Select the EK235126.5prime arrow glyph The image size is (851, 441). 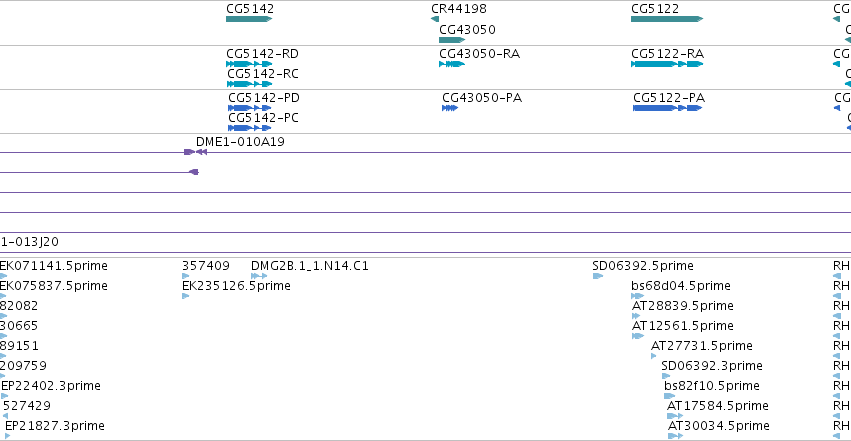point(186,296)
